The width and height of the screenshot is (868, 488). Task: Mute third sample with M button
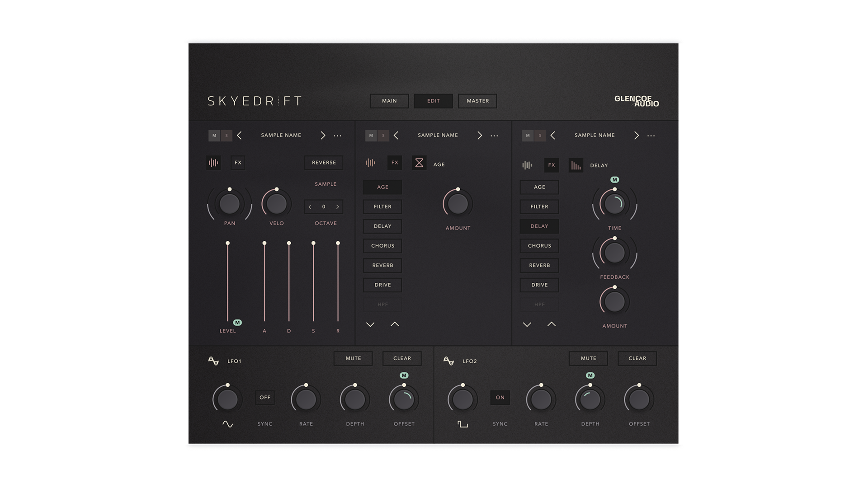(x=528, y=136)
